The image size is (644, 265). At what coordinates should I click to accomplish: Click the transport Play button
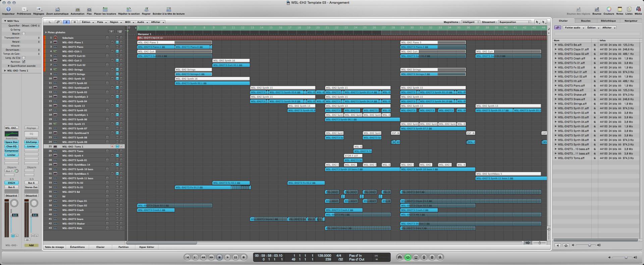pos(227,257)
